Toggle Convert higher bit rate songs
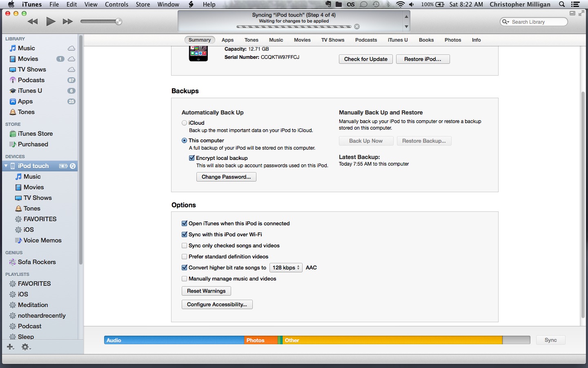This screenshot has height=368, width=588. pyautogui.click(x=184, y=267)
